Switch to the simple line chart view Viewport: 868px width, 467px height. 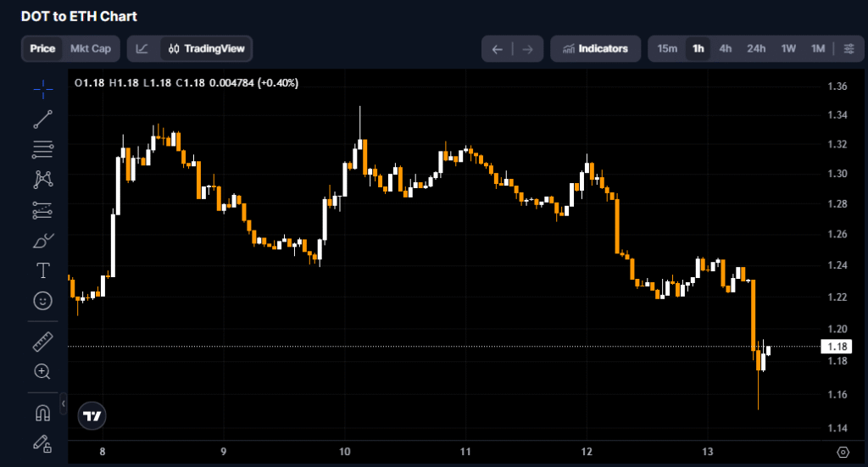tap(142, 49)
